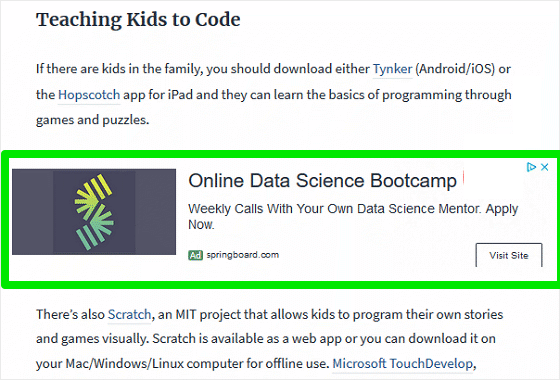The image size is (560, 380).
Task: Click the Springboard logo image in the ad
Action: pyautogui.click(x=94, y=212)
